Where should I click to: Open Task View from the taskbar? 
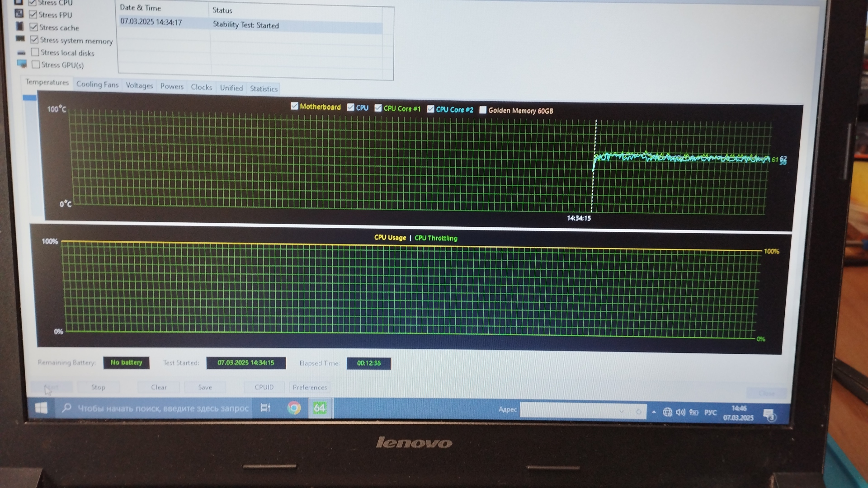coord(265,408)
